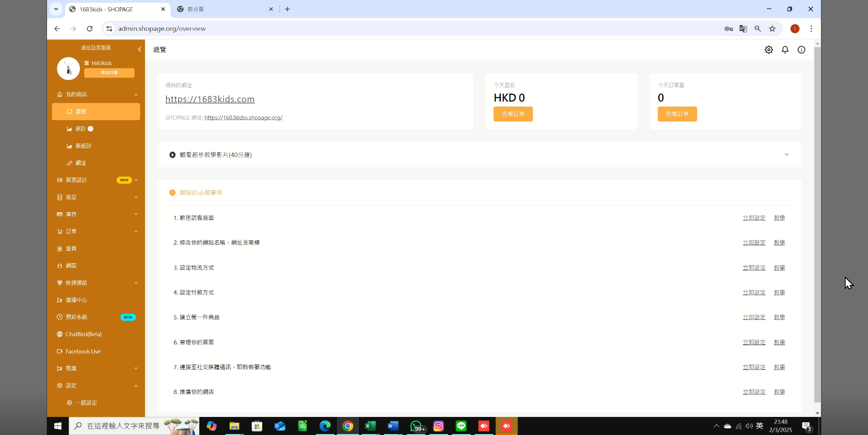Click the QR code icon beside 1683kids
Screen dimensions: 868x435
86,63
